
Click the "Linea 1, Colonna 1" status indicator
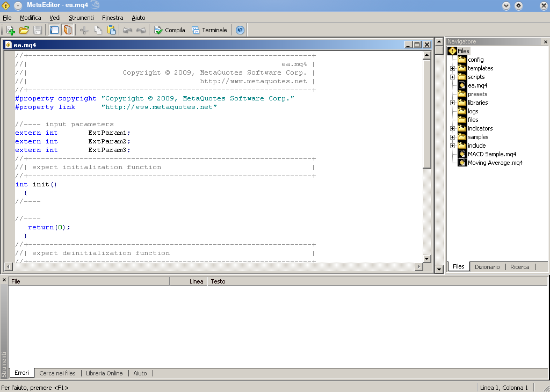[x=504, y=388]
